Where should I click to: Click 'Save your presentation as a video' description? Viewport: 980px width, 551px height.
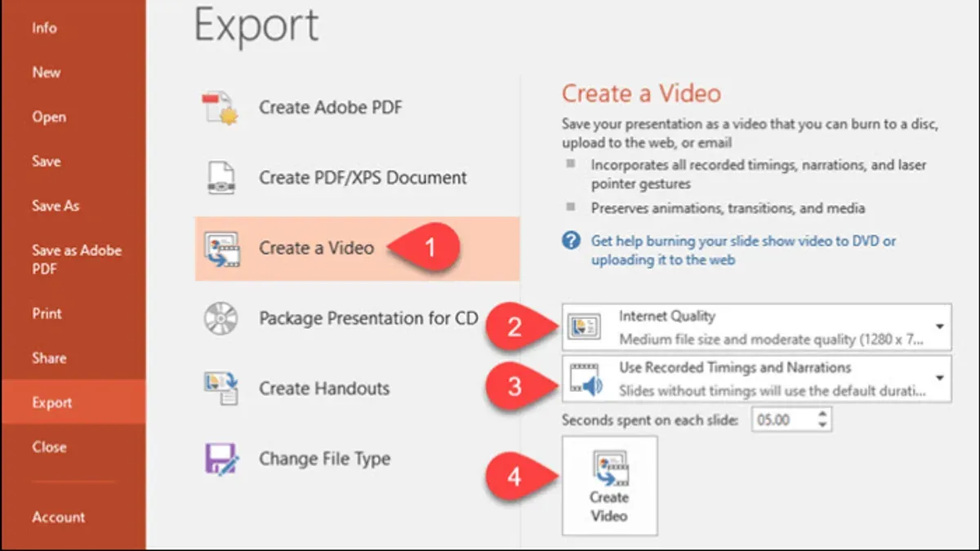[750, 134]
